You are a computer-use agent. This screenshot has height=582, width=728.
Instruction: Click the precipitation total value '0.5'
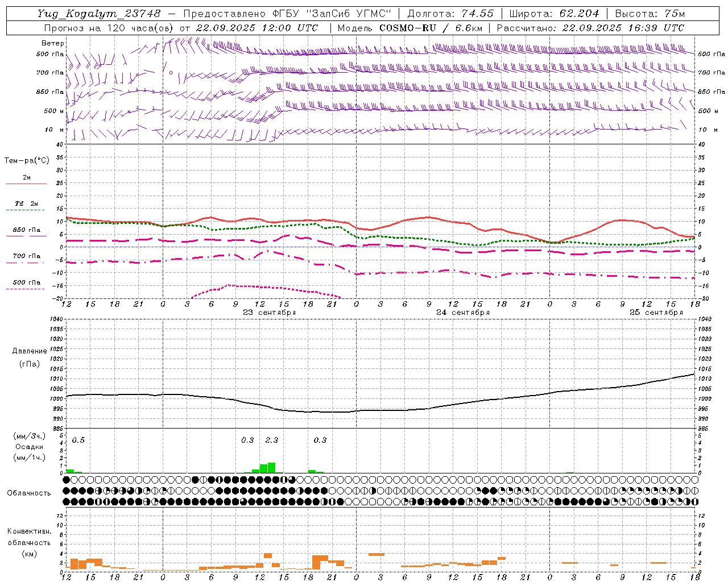click(78, 440)
